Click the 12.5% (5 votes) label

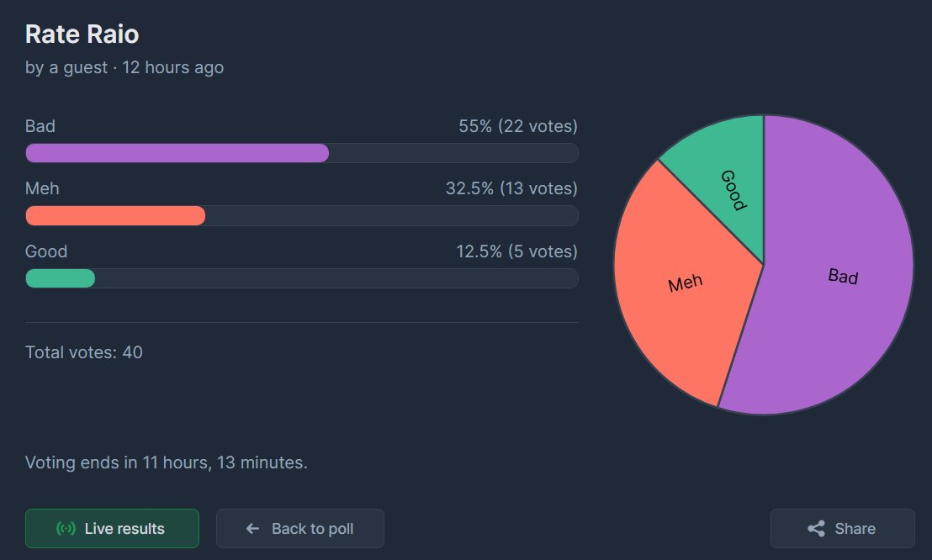coord(516,251)
